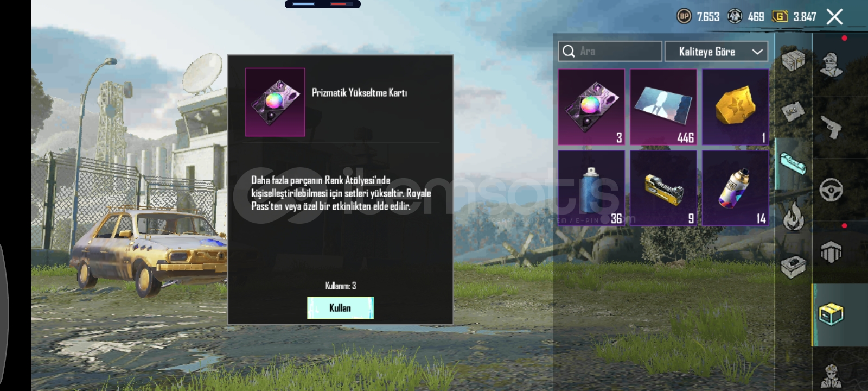Open the steering wheel vehicles category icon
This screenshot has width=868, height=391.
(x=831, y=190)
